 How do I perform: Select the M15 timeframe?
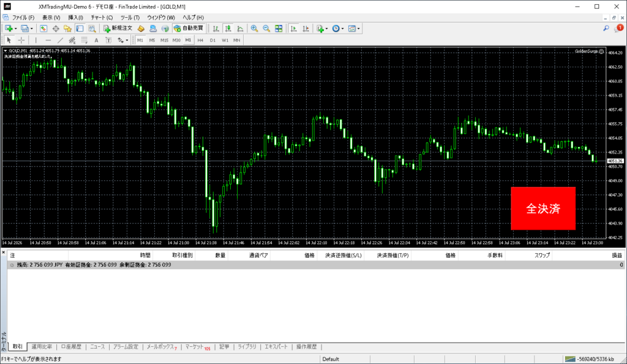point(164,40)
